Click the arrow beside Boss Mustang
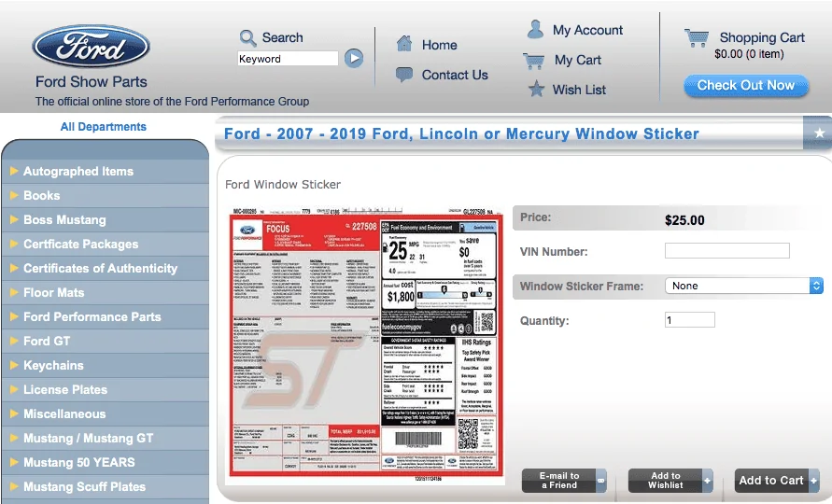Viewport: 832px width, 504px height. click(x=14, y=219)
